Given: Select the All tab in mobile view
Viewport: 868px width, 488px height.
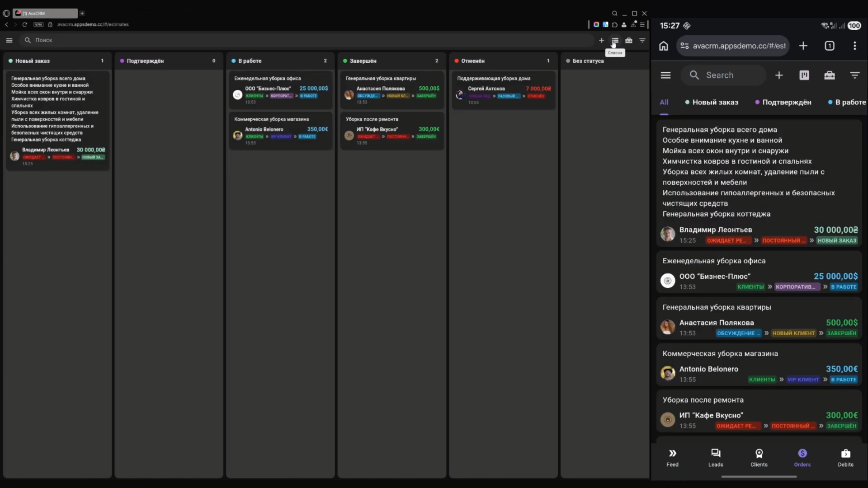Looking at the screenshot, I should click(x=664, y=102).
